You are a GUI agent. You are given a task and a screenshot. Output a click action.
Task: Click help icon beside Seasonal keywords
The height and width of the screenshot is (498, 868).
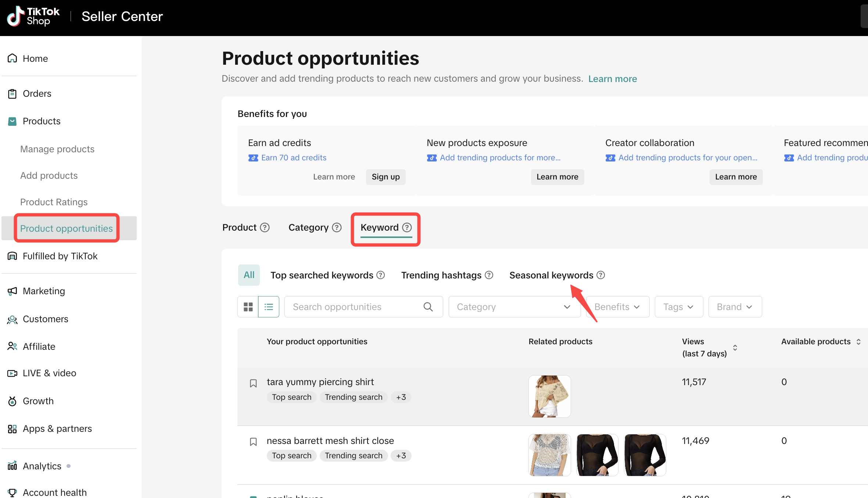pyautogui.click(x=600, y=275)
